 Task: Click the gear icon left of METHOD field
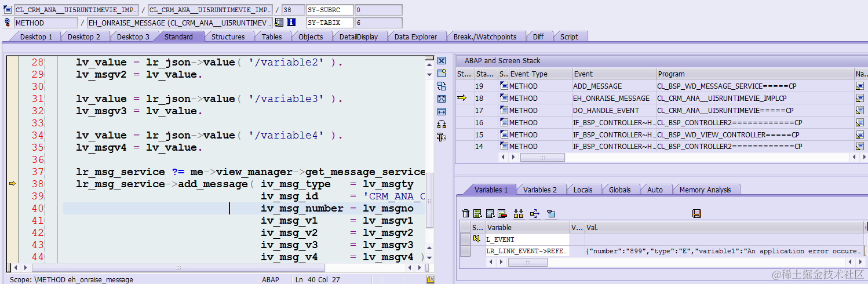click(x=8, y=23)
